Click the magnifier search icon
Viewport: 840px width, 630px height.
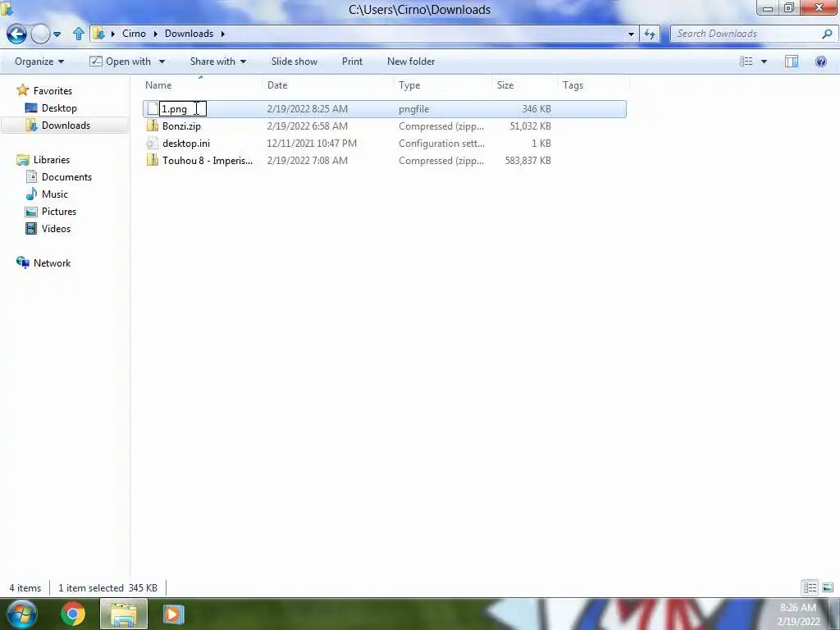(827, 34)
